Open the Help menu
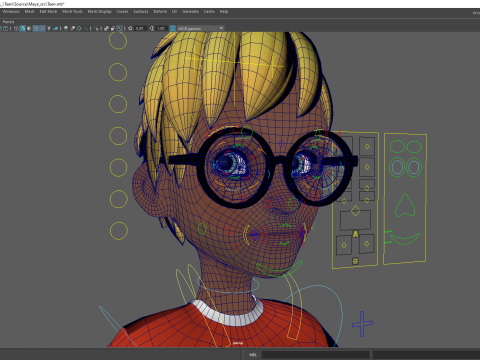The image size is (480, 360). [224, 11]
